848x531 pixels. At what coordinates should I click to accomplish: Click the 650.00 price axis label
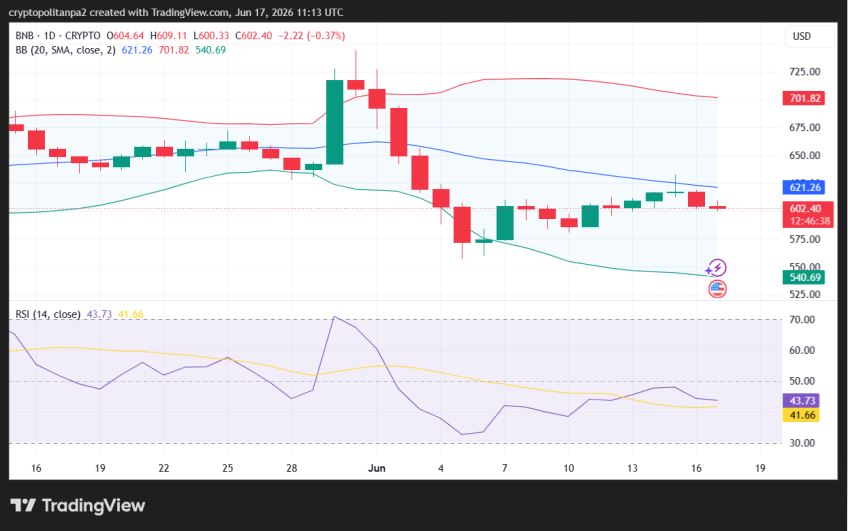(x=804, y=155)
